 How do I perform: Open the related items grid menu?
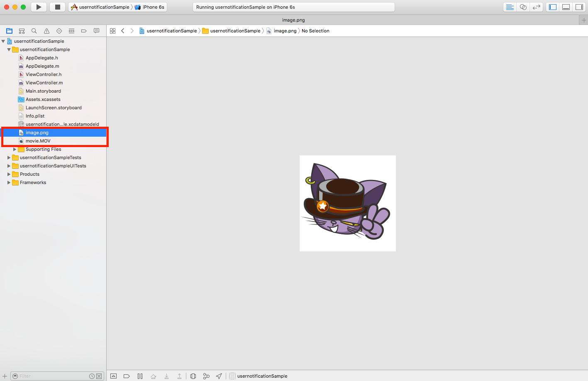112,31
